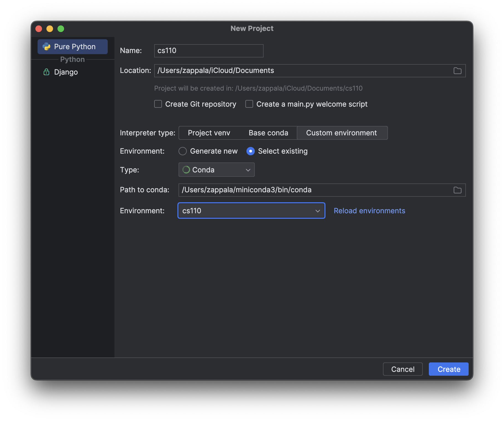
Task: Click inside the Name input field
Action: (x=208, y=51)
